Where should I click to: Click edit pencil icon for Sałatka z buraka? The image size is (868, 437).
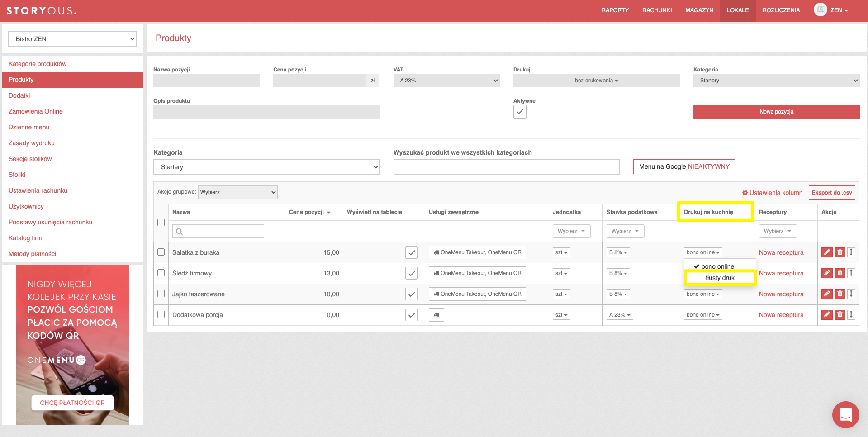[827, 252]
